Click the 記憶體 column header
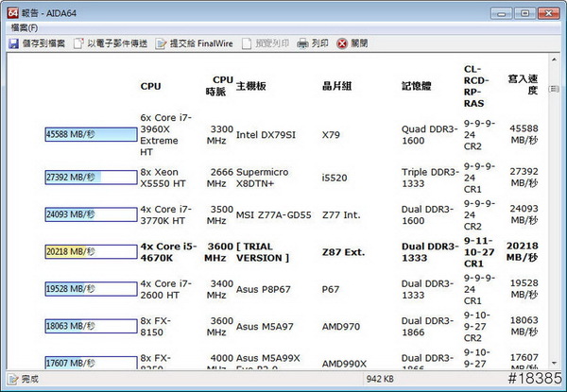The width and height of the screenshot is (567, 392). 417,87
